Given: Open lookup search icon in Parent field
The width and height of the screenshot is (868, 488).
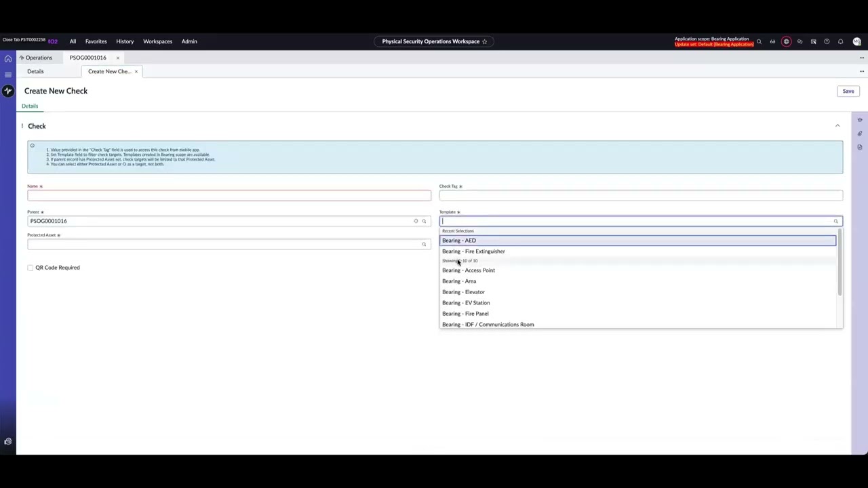Looking at the screenshot, I should 424,221.
